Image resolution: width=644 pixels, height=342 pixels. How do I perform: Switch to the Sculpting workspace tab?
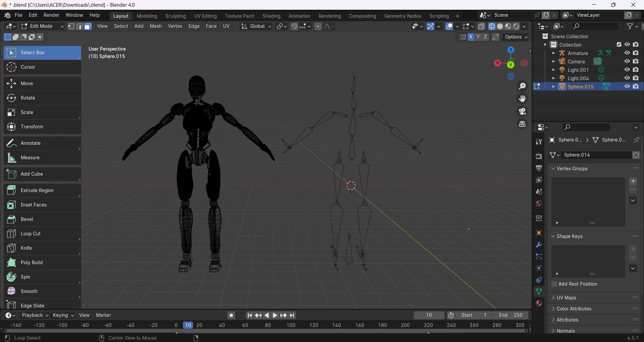tap(175, 16)
